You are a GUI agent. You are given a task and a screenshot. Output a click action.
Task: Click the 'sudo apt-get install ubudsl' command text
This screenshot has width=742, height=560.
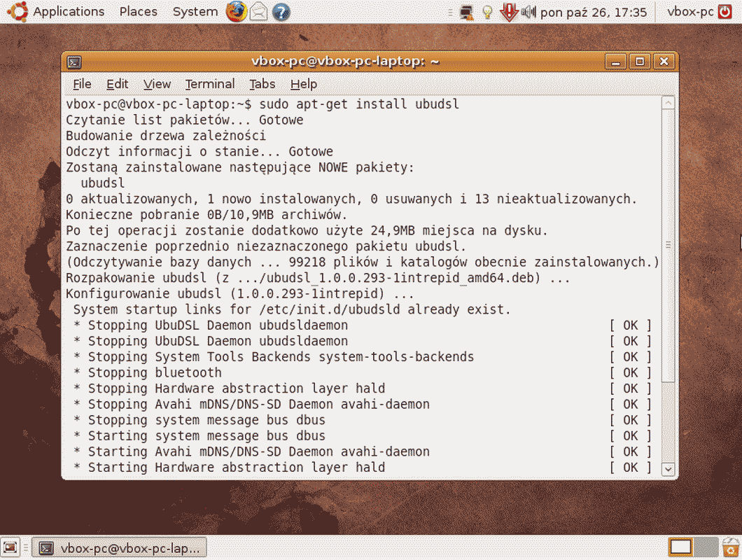tap(358, 104)
